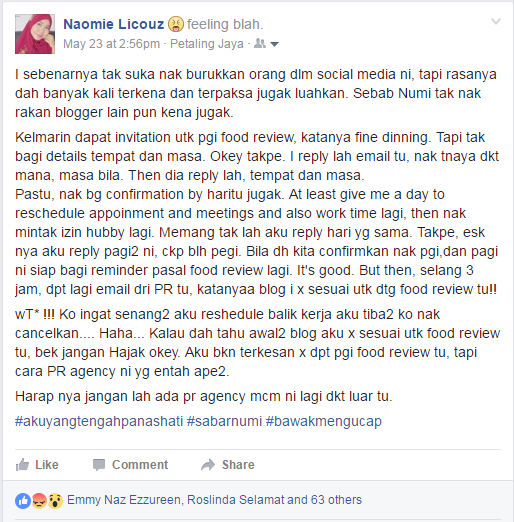Open post options chevron menu
Viewport: 514px width, 522px height.
click(x=496, y=22)
